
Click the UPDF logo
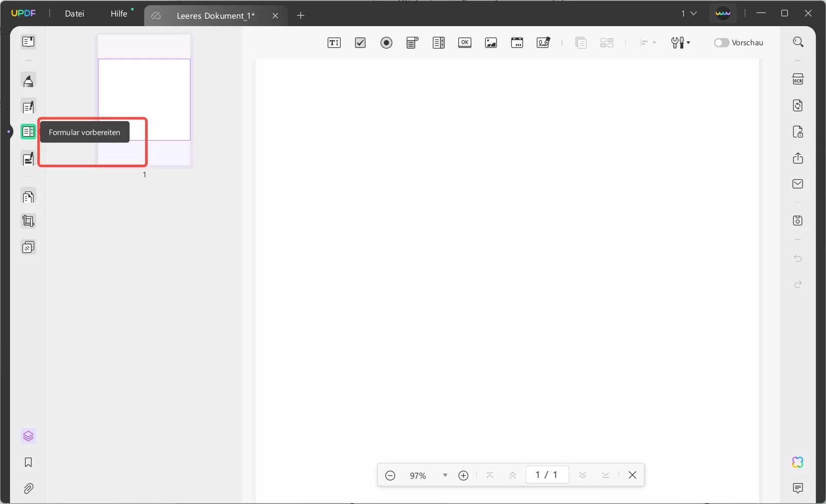click(x=24, y=13)
